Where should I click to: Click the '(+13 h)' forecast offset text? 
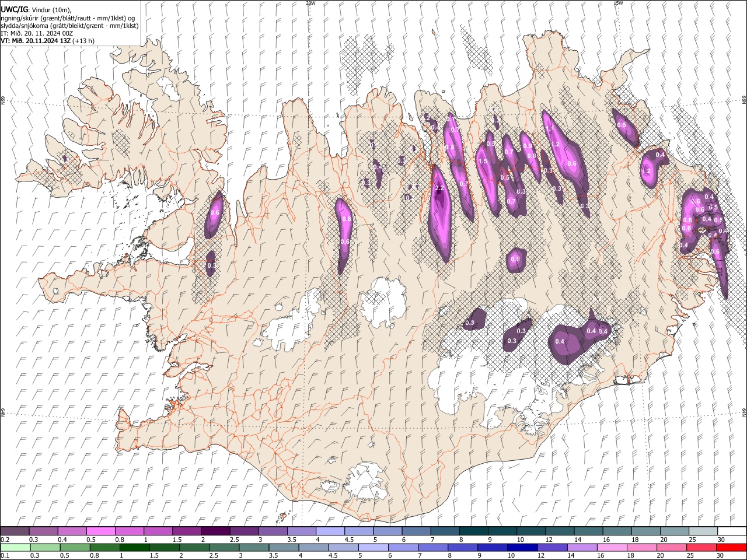point(84,41)
